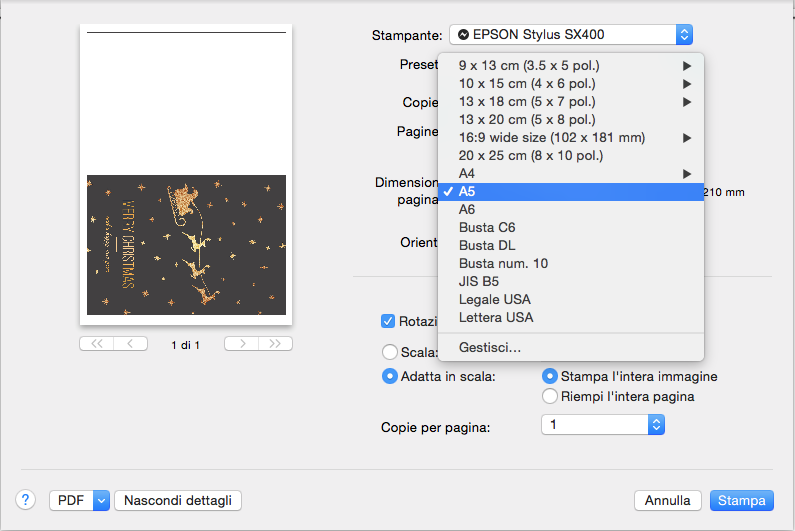Click the PDF button
The image size is (795, 531).
(x=71, y=501)
